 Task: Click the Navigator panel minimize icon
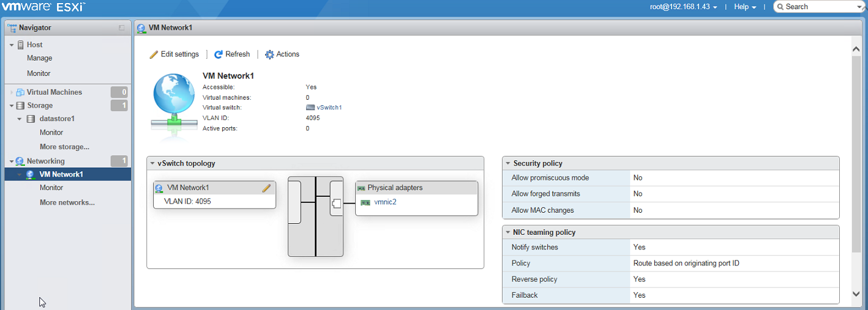122,28
